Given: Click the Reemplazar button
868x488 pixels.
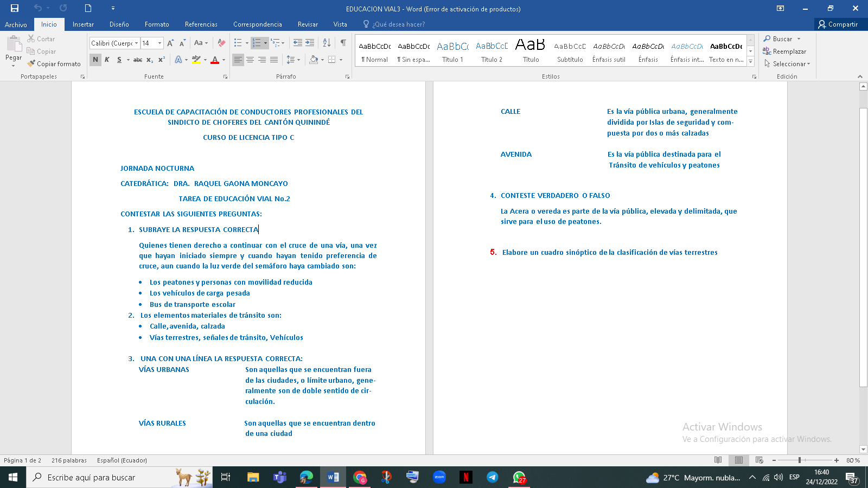Looking at the screenshot, I should pos(784,52).
